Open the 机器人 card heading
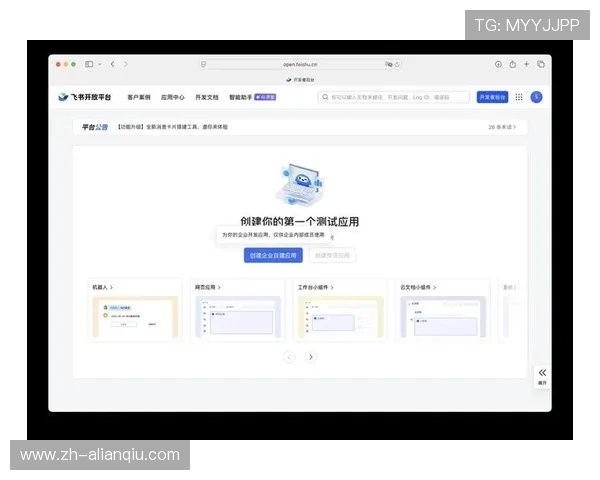600x480 pixels. point(103,287)
